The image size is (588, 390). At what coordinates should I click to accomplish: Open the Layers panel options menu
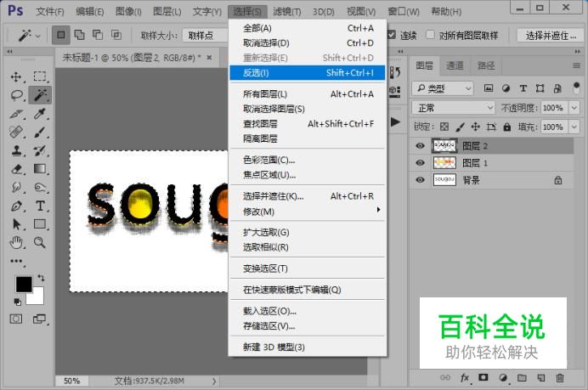[x=576, y=65]
